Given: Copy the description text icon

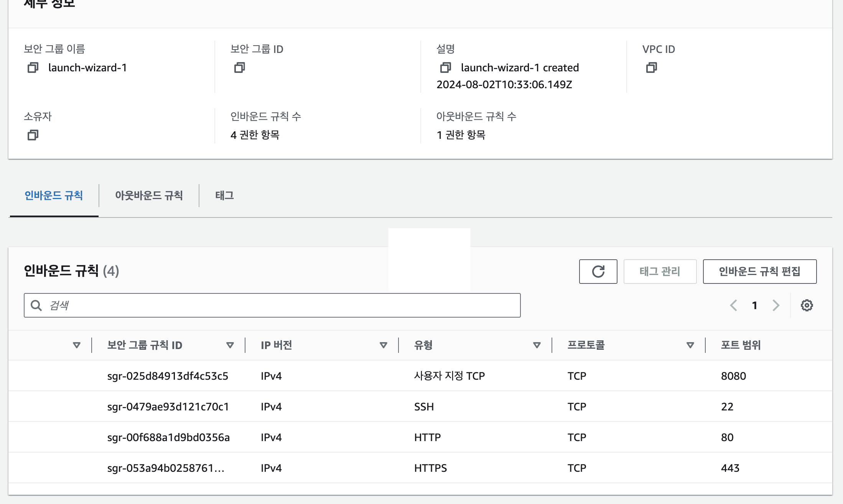Looking at the screenshot, I should click(x=445, y=68).
